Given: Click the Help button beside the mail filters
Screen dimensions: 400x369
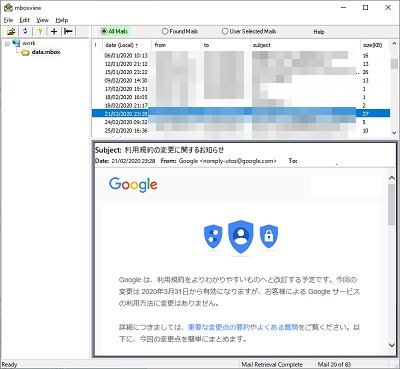Looking at the screenshot, I should point(319,32).
